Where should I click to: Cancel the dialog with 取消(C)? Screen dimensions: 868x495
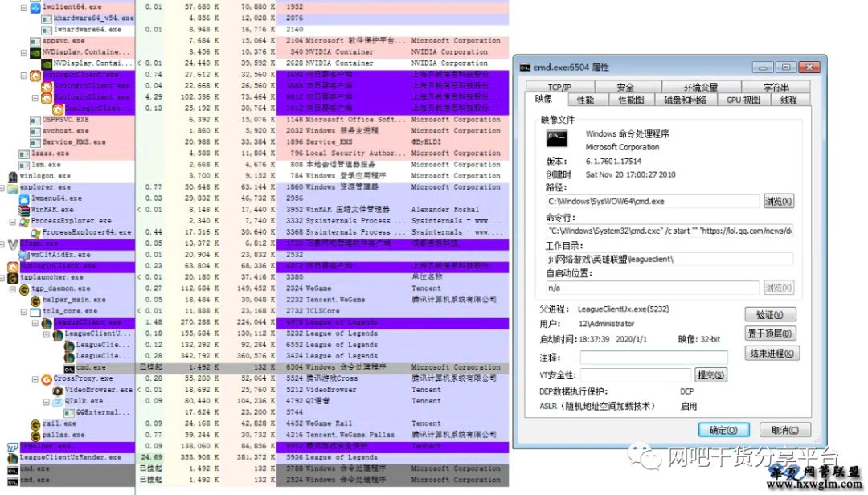click(784, 430)
